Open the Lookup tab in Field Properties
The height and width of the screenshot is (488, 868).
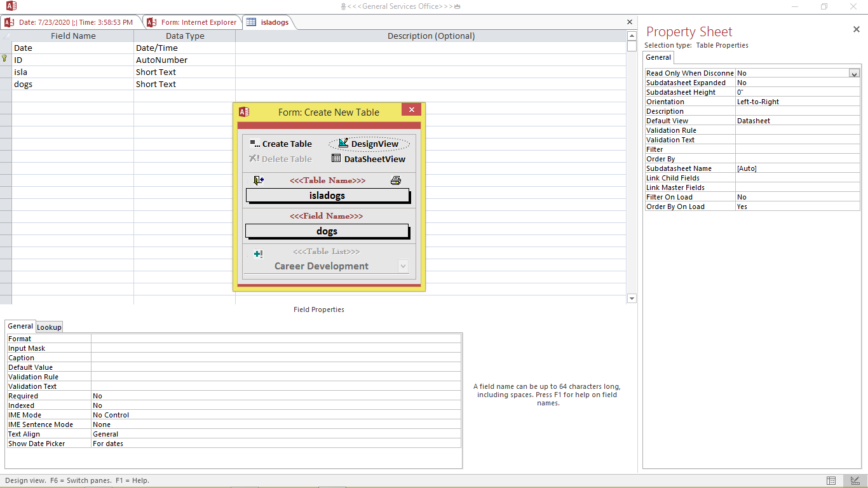49,327
